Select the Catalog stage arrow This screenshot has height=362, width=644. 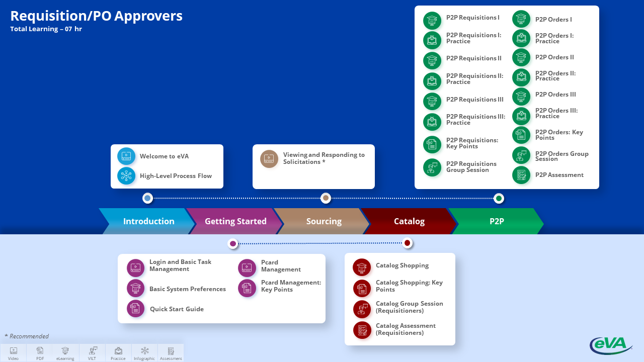point(410,221)
